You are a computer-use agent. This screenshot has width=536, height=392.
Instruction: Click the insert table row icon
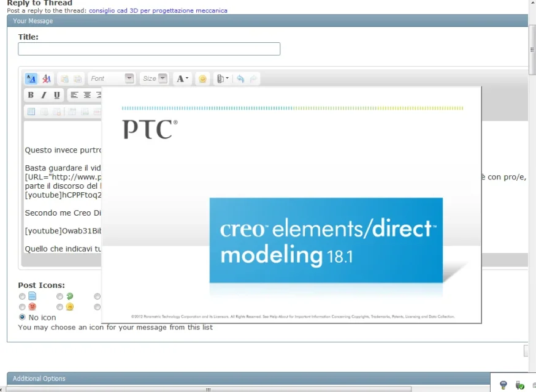pyautogui.click(x=72, y=111)
